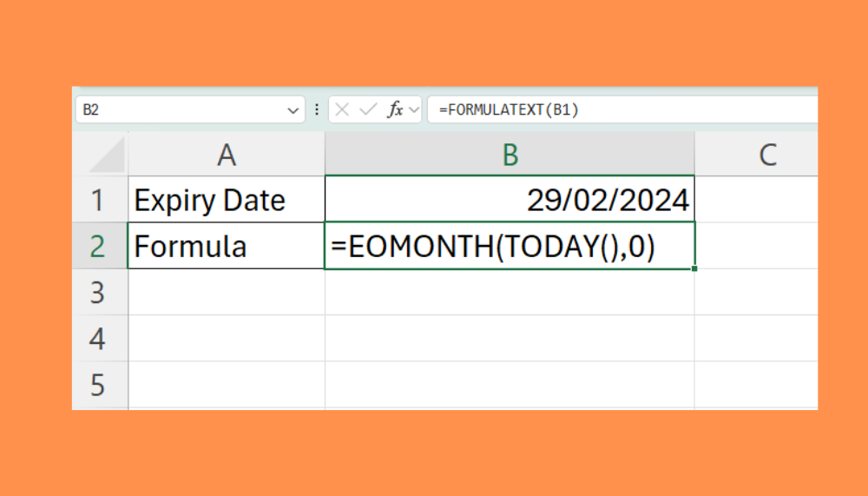868x496 pixels.
Task: Select row 5 header
Action: 98,385
